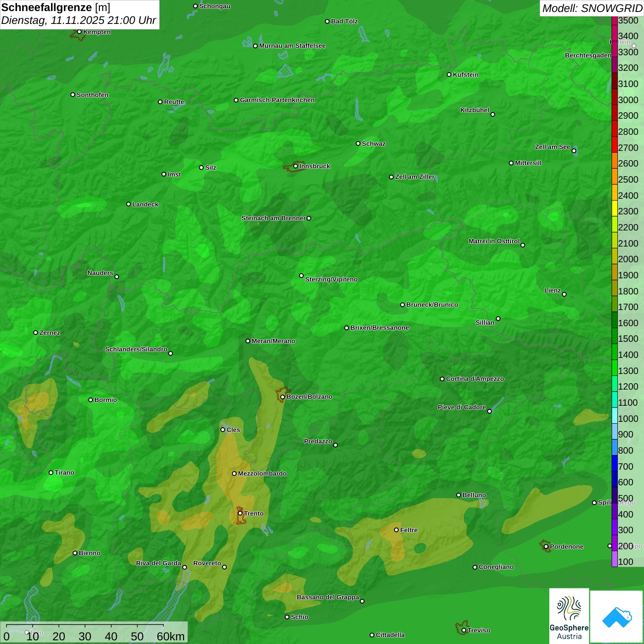
Task: Click the 'Meran/Merano' label
Action: click(274, 341)
